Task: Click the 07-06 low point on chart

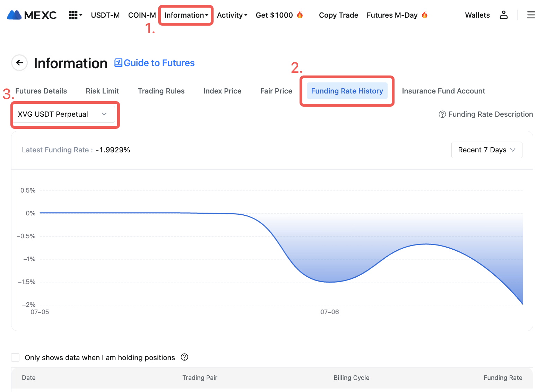Action: tap(330, 282)
